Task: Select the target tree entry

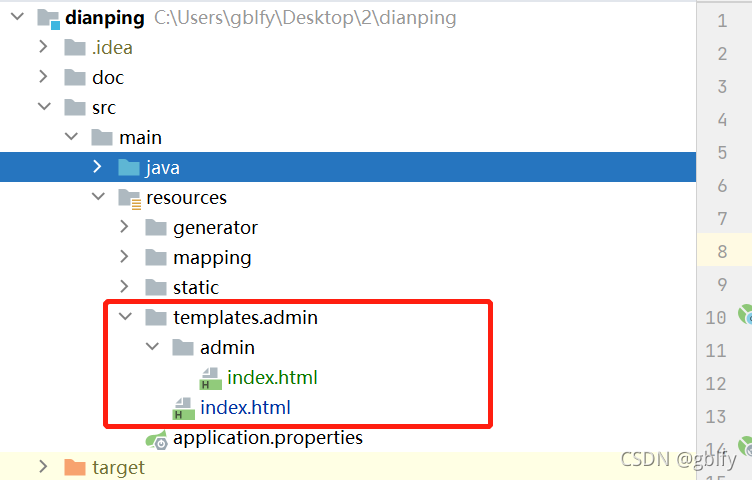Action: (x=118, y=468)
